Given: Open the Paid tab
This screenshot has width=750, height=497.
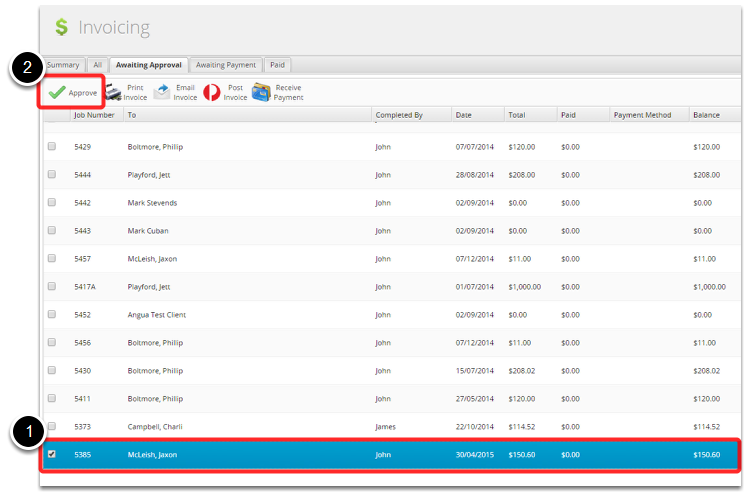Looking at the screenshot, I should pos(277,65).
